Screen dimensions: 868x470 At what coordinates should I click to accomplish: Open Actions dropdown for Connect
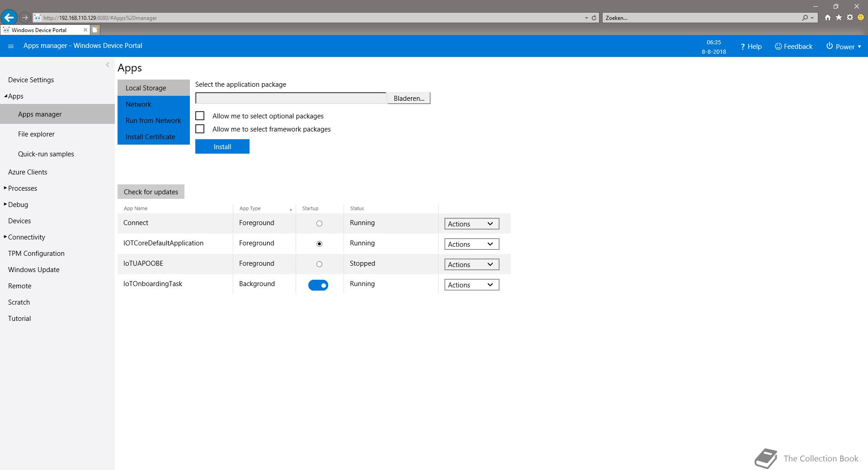pos(472,224)
